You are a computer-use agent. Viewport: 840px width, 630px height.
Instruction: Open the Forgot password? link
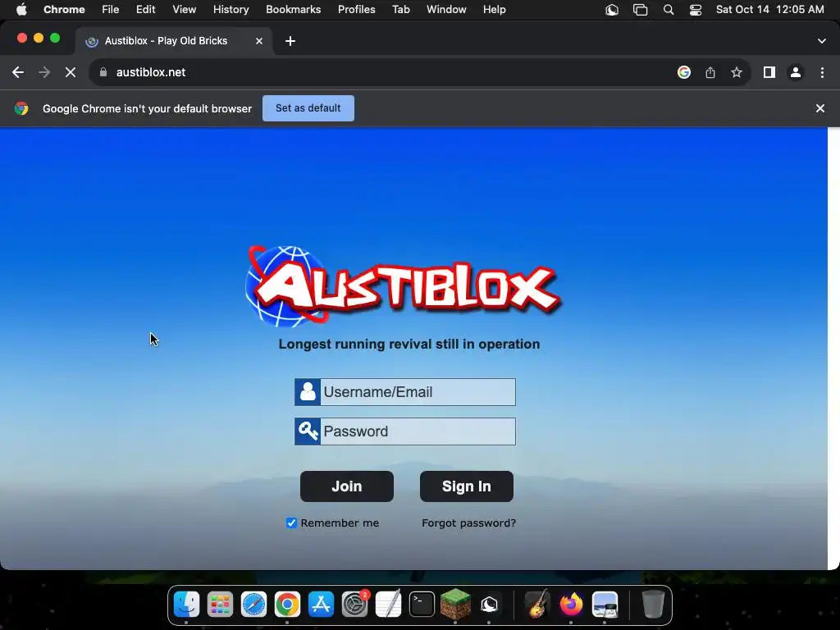click(468, 523)
